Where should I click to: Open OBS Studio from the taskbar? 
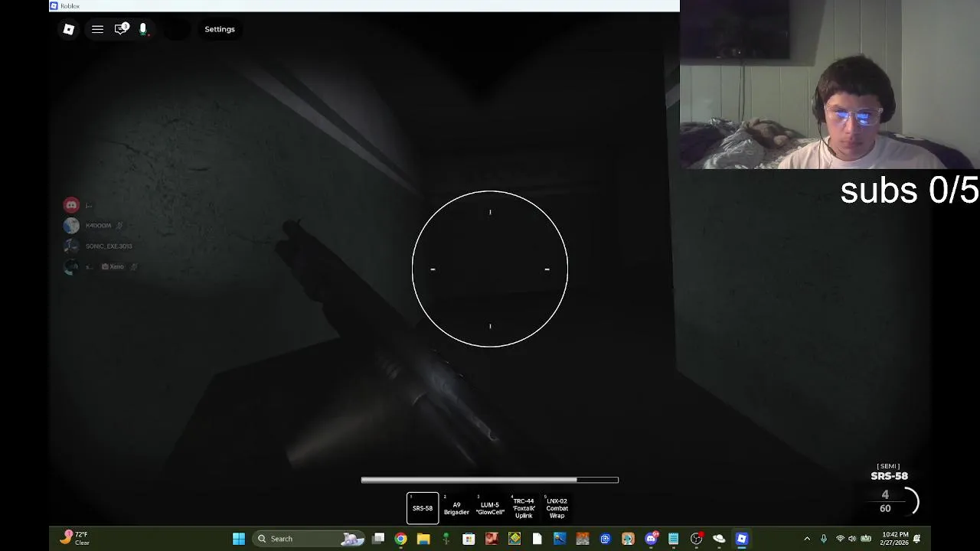[696, 539]
